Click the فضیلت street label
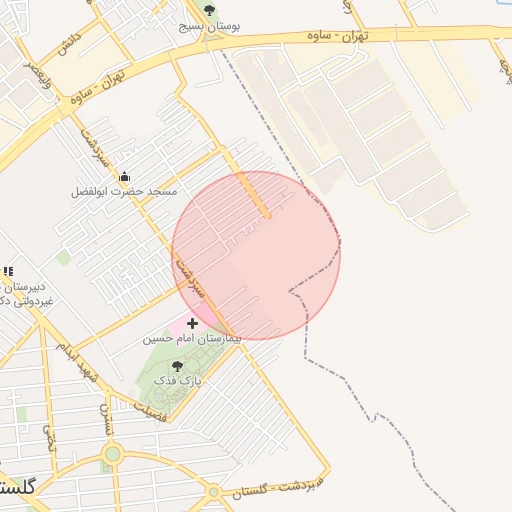Screen dimensions: 512x512 (150, 413)
